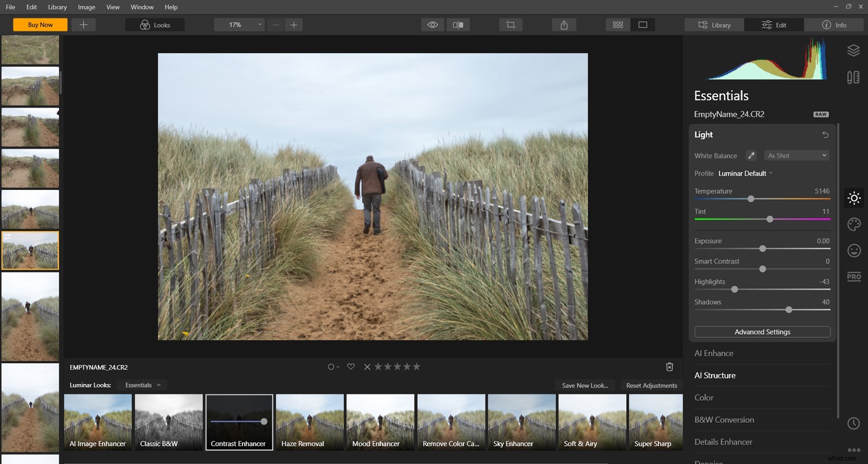This screenshot has height=464, width=868.
Task: Open the edit history clock icon
Action: click(x=854, y=423)
